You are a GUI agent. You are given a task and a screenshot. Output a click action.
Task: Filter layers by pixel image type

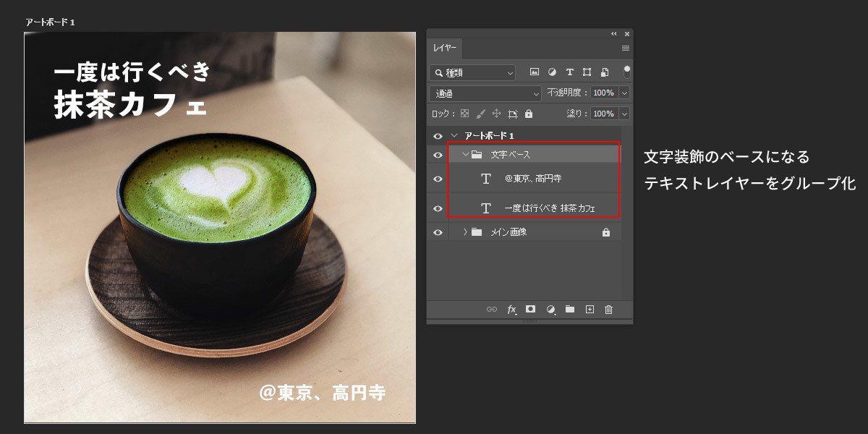click(535, 72)
